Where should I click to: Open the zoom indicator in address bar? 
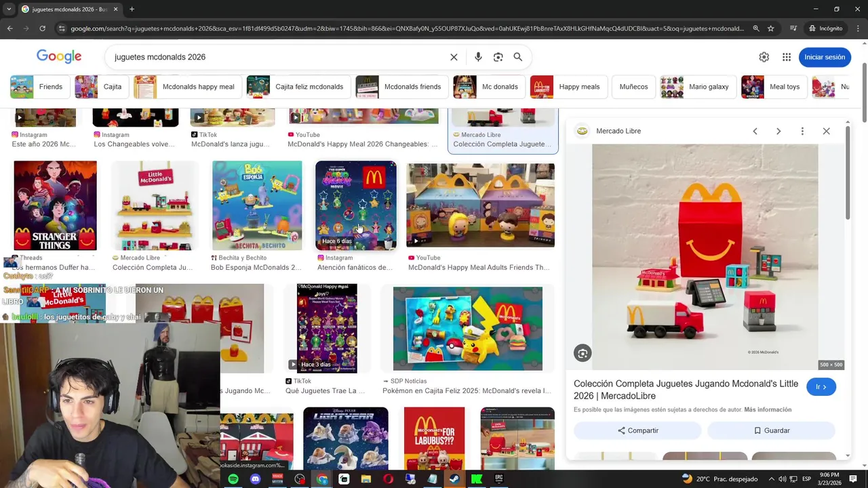tap(756, 28)
